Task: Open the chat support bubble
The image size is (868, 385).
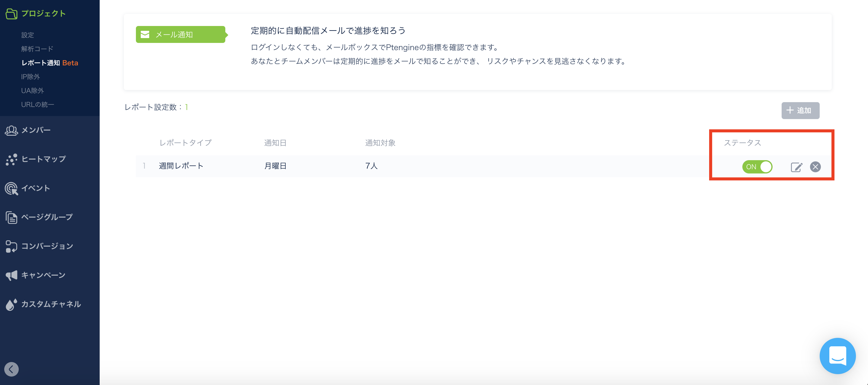Action: click(x=838, y=356)
